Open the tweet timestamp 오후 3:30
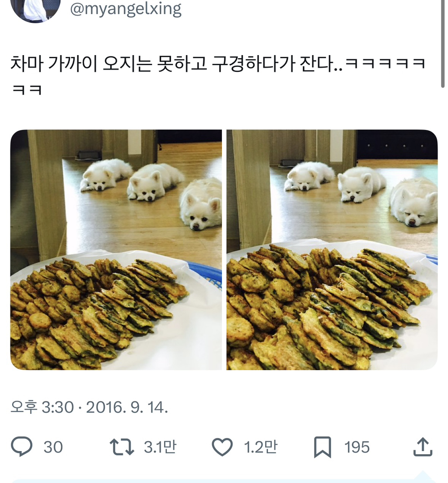This screenshot has width=448, height=483. tap(42, 407)
